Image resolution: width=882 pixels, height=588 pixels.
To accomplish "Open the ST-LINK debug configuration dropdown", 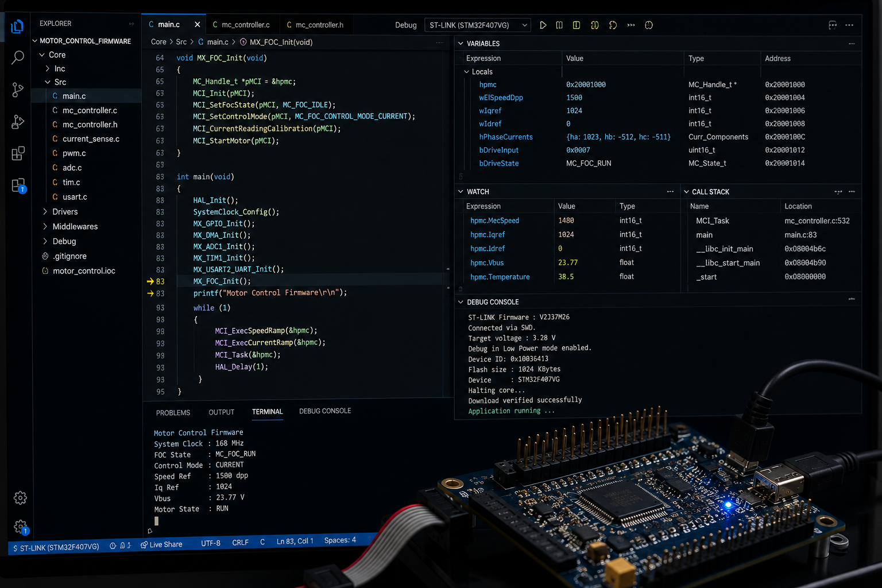I will [x=478, y=25].
